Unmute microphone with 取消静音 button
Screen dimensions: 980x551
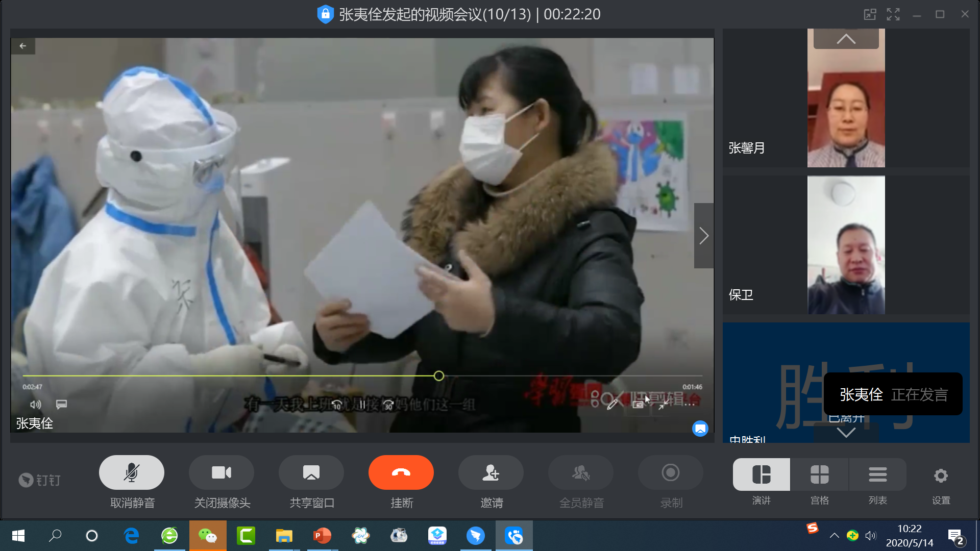coord(131,473)
